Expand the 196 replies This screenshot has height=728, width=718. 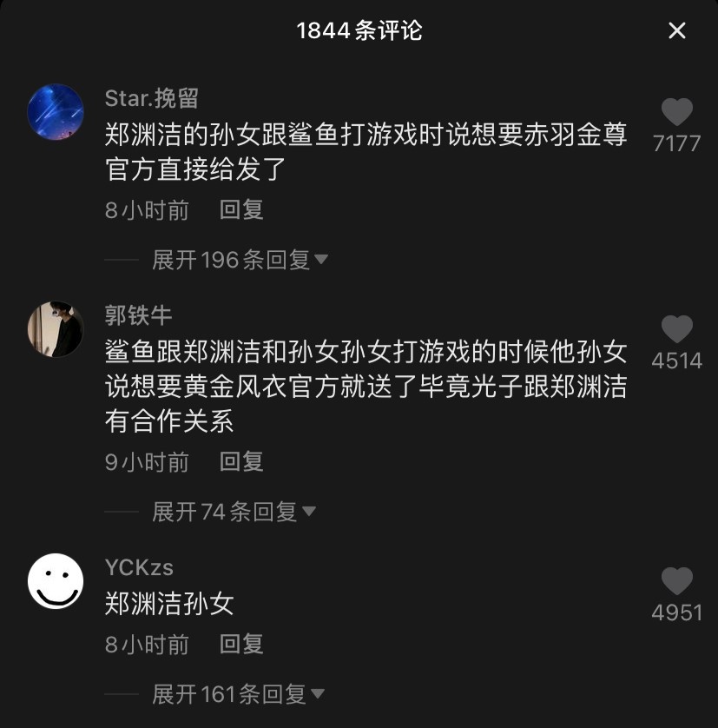pos(240,260)
